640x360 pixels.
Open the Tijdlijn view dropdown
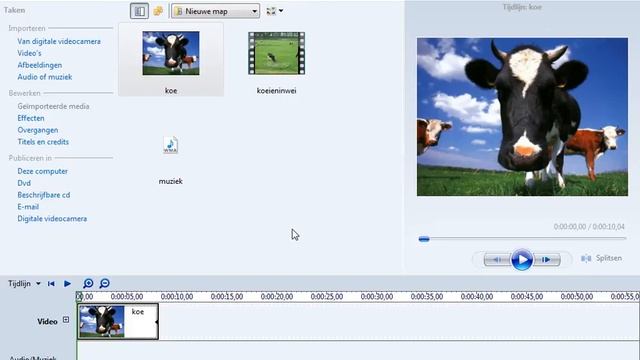coord(24,283)
